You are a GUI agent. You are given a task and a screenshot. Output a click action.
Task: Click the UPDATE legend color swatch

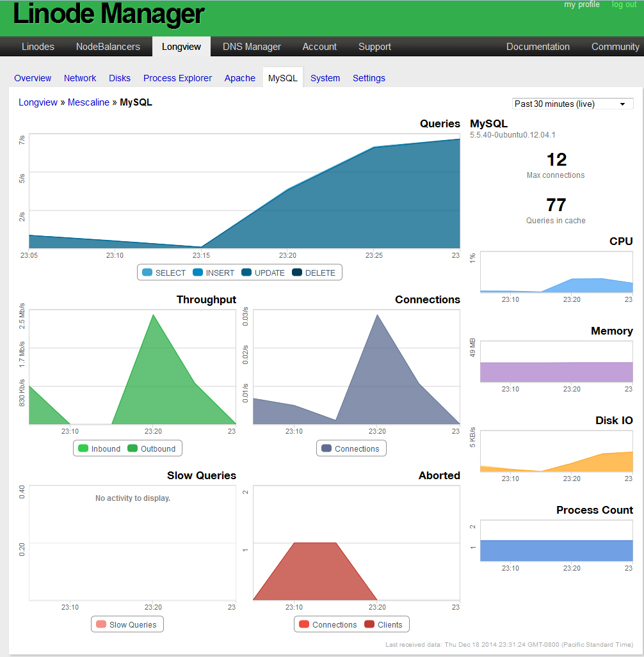246,273
